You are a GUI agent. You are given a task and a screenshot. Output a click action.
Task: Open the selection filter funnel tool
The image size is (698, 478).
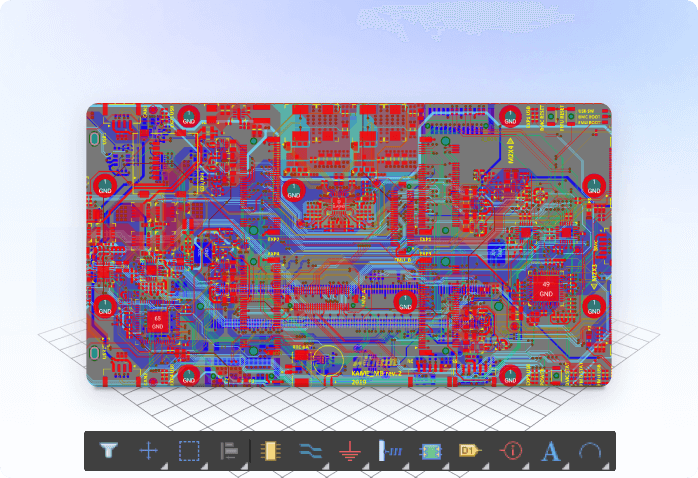[x=107, y=451]
